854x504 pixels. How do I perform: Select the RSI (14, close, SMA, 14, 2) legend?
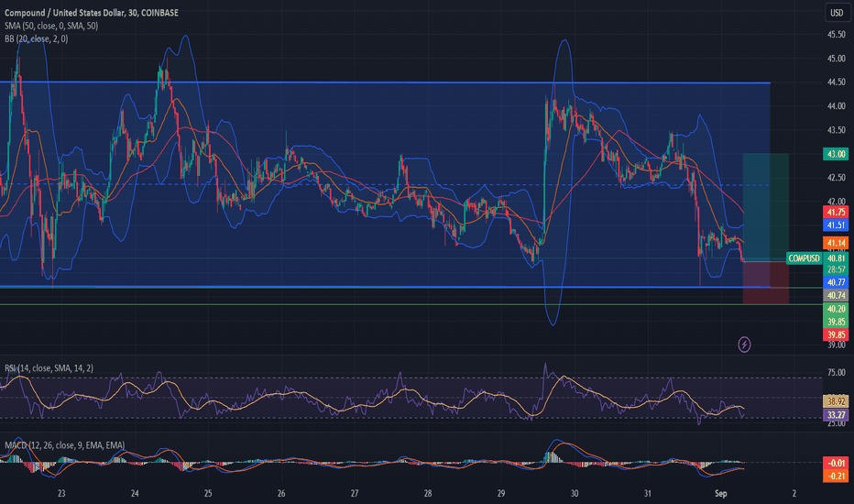point(49,368)
